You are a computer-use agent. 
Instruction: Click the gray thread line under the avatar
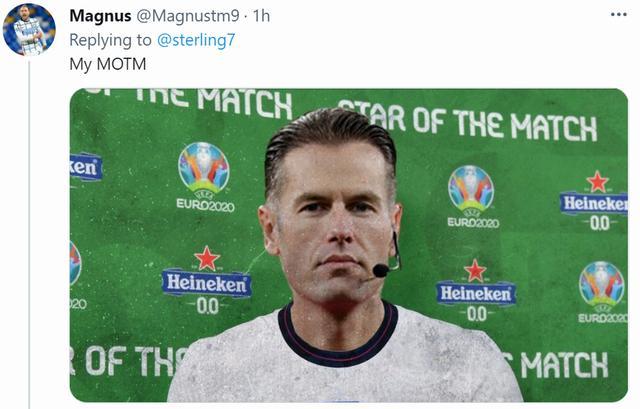(x=29, y=235)
